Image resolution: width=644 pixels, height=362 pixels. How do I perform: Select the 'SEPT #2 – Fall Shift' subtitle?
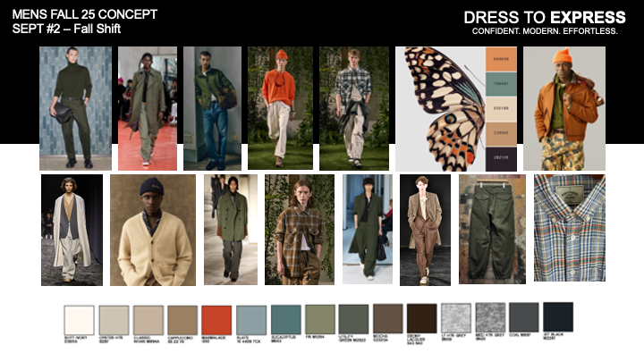click(x=66, y=29)
